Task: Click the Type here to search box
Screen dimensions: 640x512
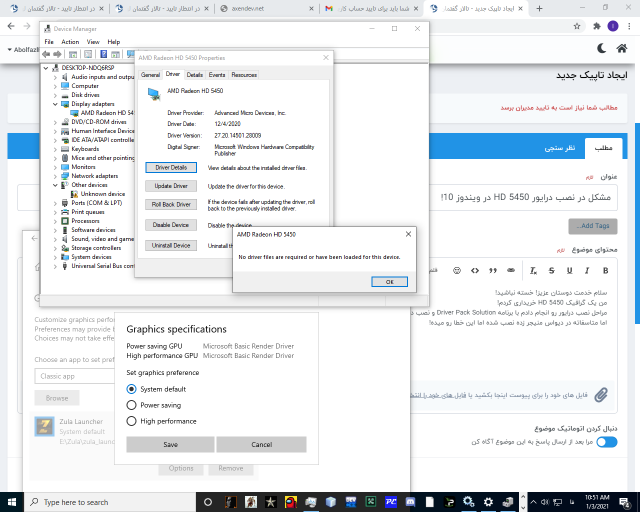Action: pyautogui.click(x=110, y=502)
